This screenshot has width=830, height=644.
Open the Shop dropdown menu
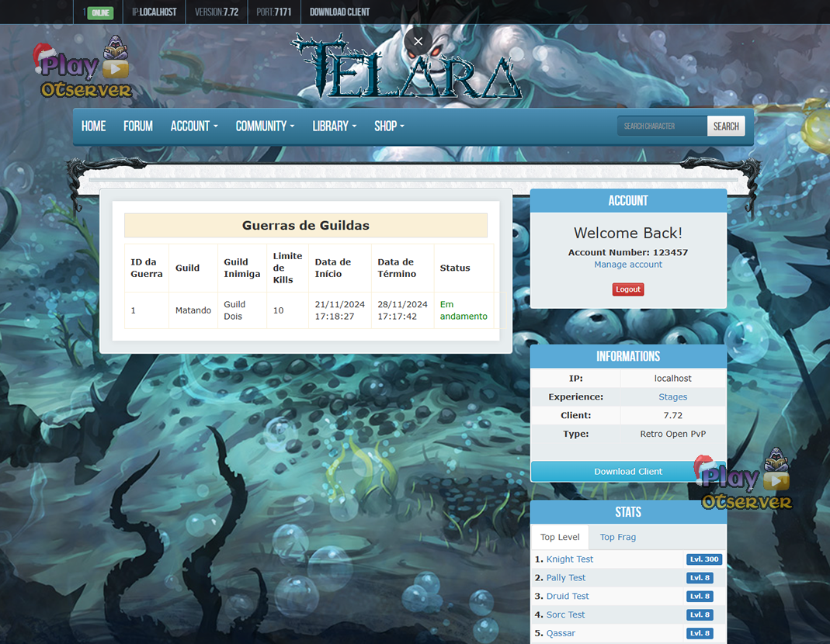pos(390,126)
